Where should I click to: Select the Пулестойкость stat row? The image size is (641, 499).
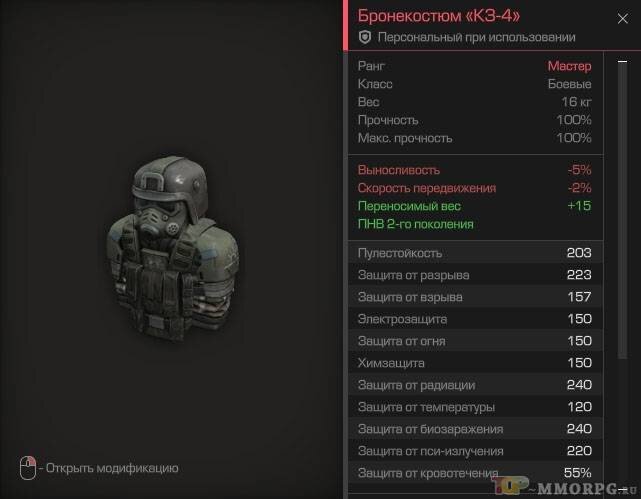pyautogui.click(x=475, y=253)
